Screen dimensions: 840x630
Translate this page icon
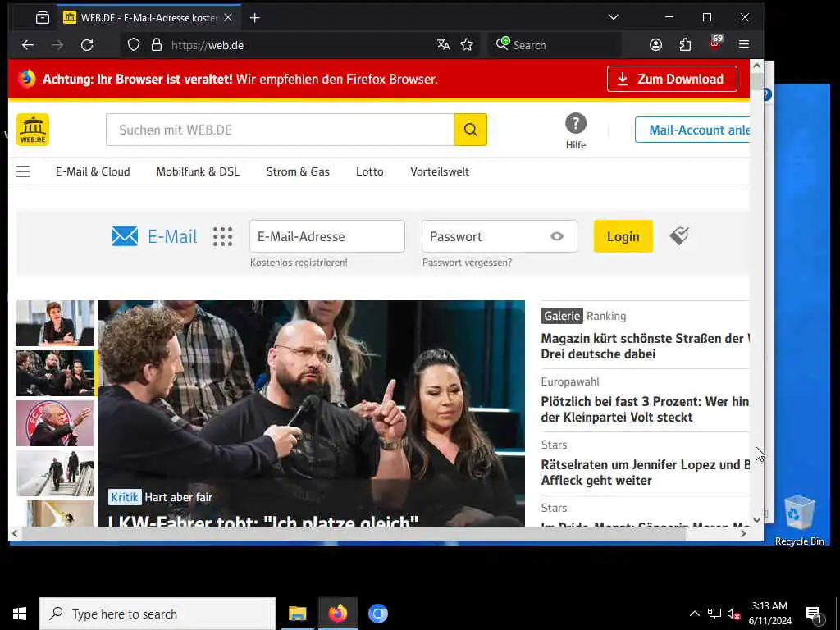coord(443,45)
